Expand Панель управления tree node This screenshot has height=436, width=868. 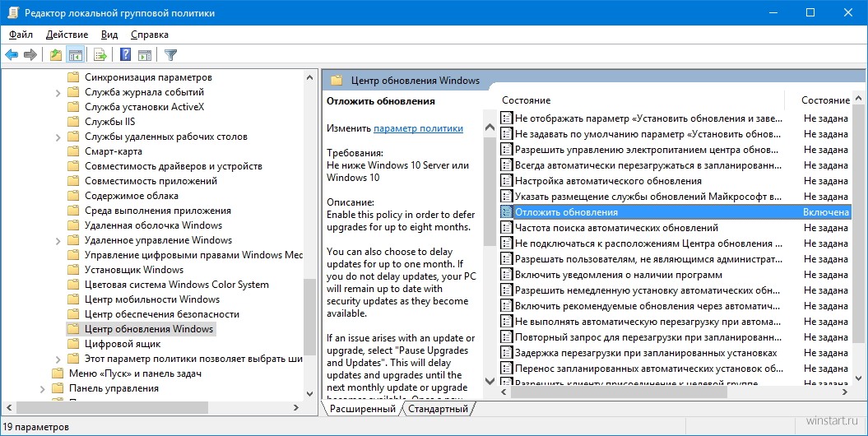(x=43, y=389)
